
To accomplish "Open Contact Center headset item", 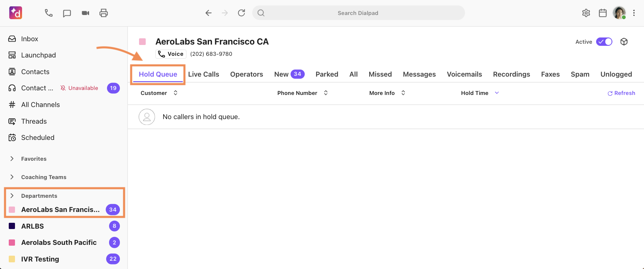I will pyautogui.click(x=31, y=88).
